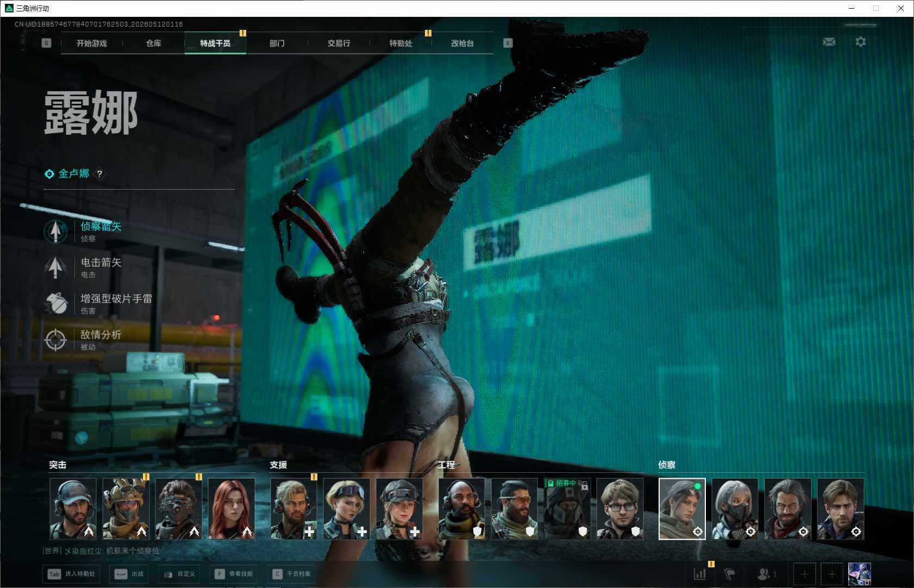Image resolution: width=914 pixels, height=588 pixels.
Task: Click the Q key previous-tab icon
Action: (x=46, y=43)
